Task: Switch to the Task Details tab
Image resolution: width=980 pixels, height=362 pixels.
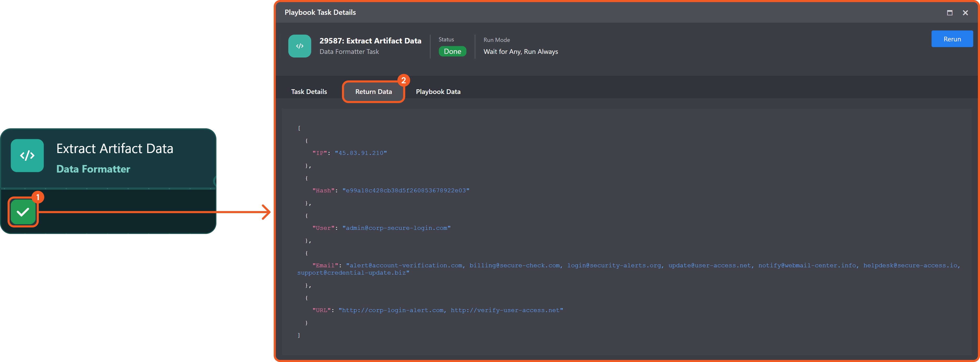Action: point(309,92)
